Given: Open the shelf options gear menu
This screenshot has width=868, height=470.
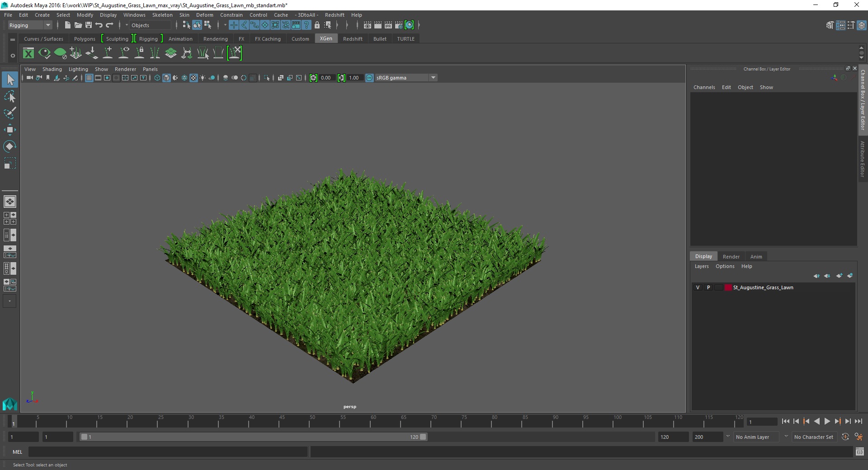Looking at the screenshot, I should pos(13,56).
